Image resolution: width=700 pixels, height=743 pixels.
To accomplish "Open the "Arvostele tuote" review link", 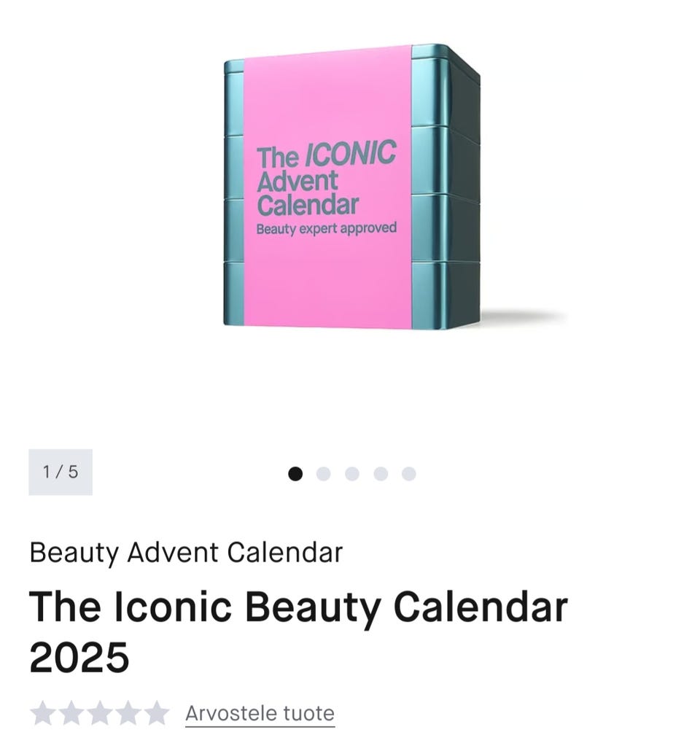I will click(260, 713).
